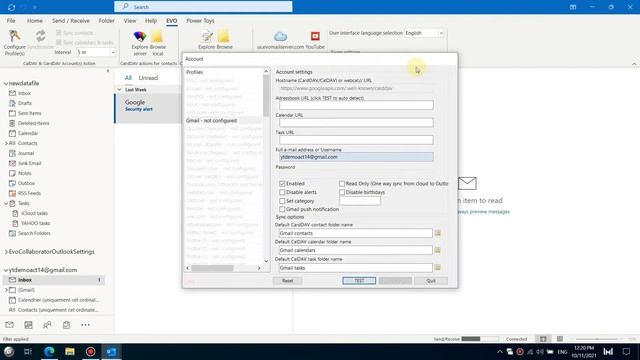The image size is (640, 360).
Task: Open File Explorer from taskbar
Action: pos(70,351)
